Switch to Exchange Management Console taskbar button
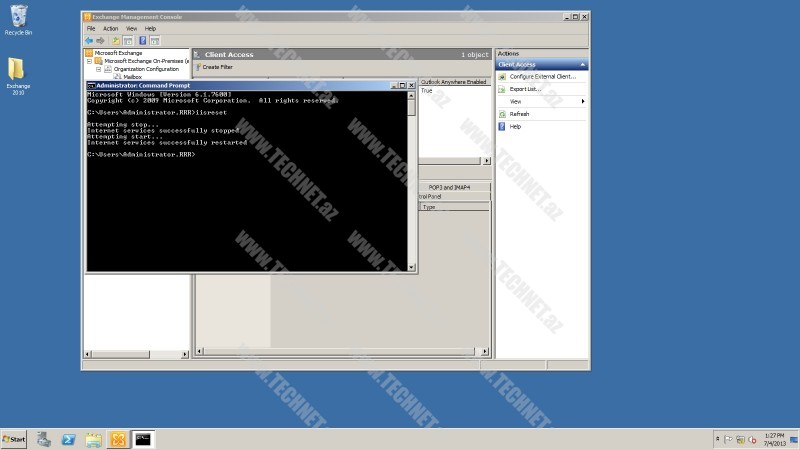The image size is (800, 450). (118, 439)
